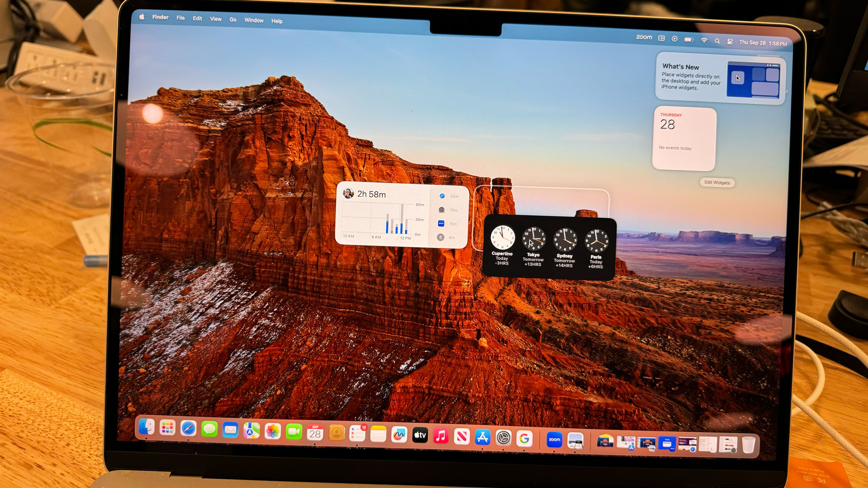Screen dimensions: 868x488
Task: Open the File menu
Action: pos(180,18)
